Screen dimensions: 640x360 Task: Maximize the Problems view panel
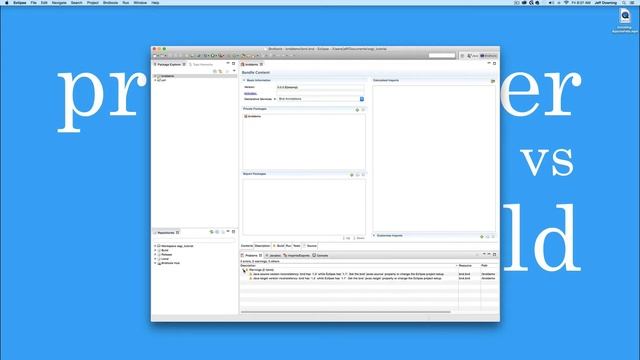(494, 255)
